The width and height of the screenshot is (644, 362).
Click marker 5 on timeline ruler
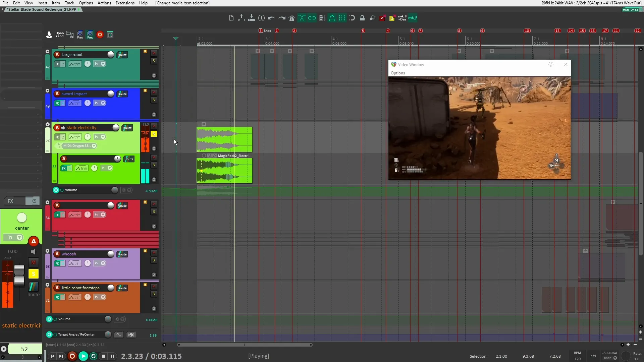[363, 31]
